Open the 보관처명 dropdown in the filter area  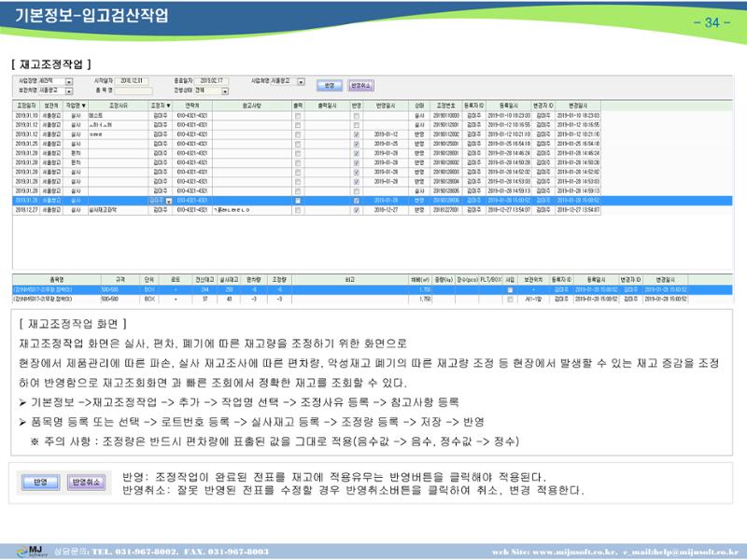69,91
